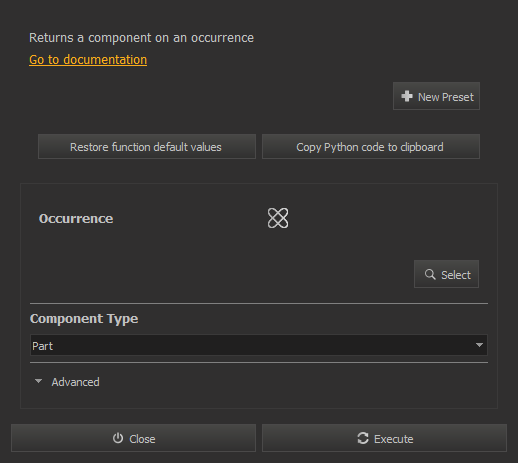The image size is (518, 463).
Task: Click the bold Occurrence parameter label
Action: pos(76,219)
